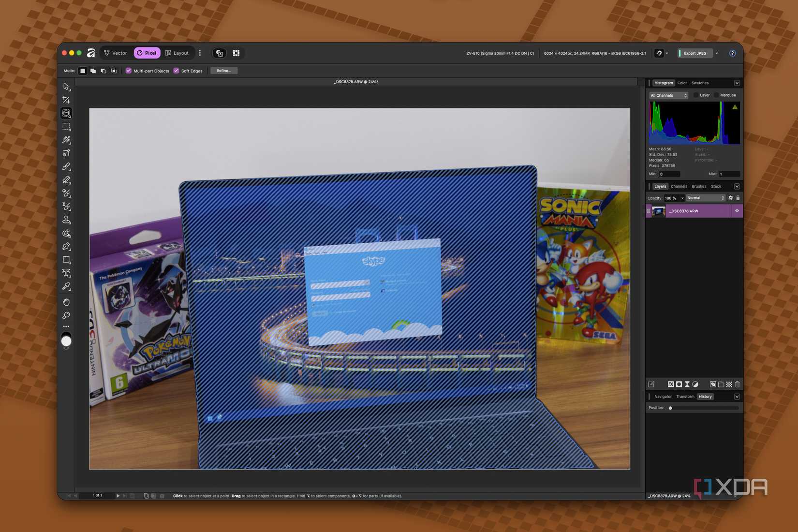Click the grid layout toolbar icon

(x=236, y=53)
